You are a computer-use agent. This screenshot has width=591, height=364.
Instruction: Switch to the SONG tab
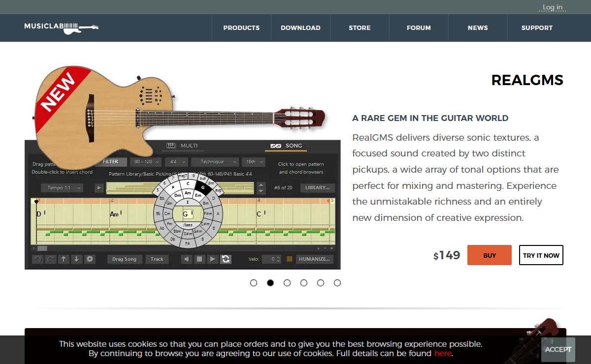286,146
